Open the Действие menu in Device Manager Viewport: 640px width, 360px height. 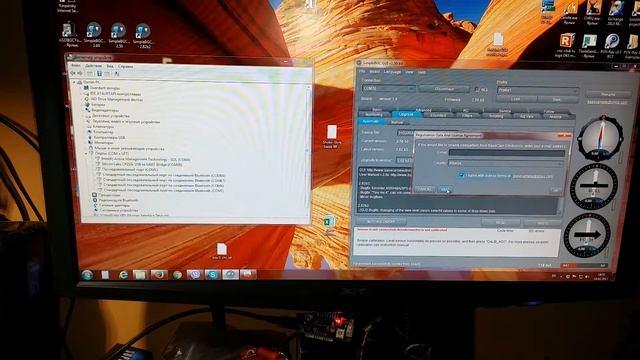[x=93, y=65]
